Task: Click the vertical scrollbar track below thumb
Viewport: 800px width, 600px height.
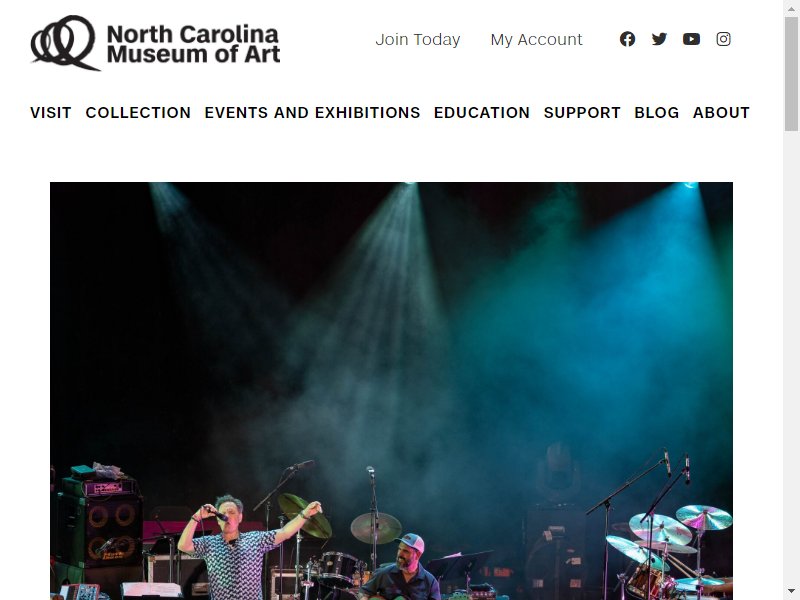Action: [x=792, y=357]
